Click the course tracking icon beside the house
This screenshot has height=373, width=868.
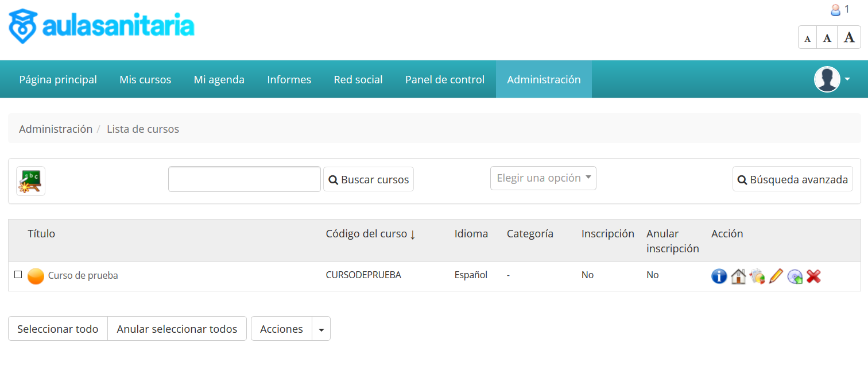point(757,276)
